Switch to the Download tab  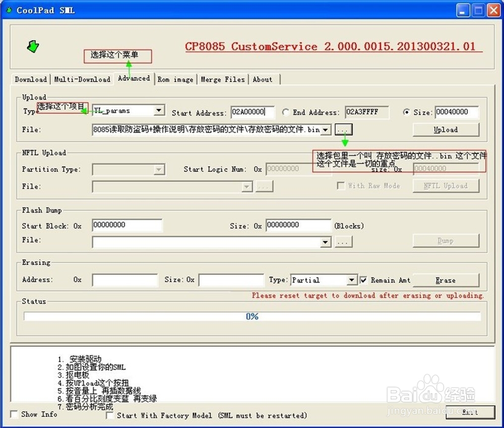tap(30, 79)
